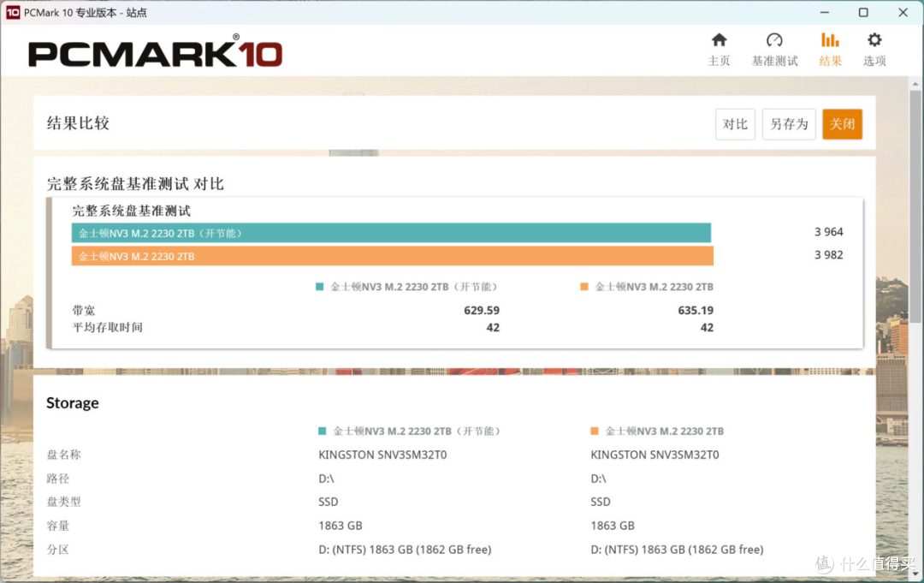Click the 平均存取时间 row label

(107, 327)
